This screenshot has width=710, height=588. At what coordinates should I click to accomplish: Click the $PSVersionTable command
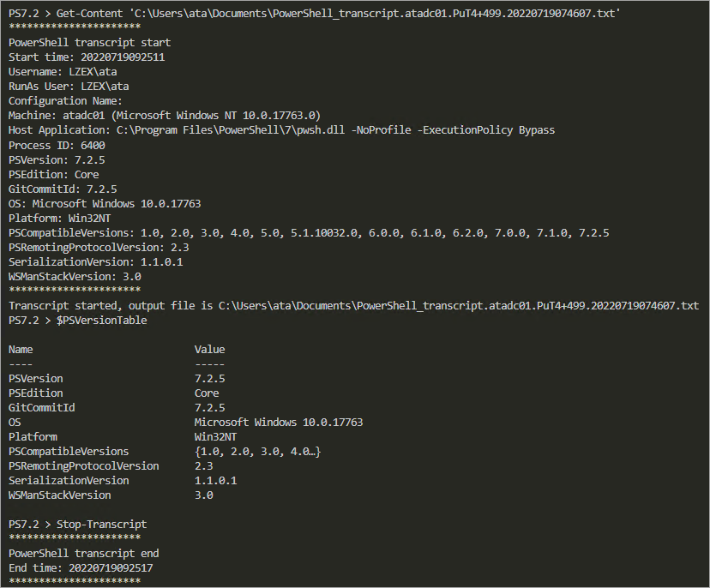[x=101, y=320]
